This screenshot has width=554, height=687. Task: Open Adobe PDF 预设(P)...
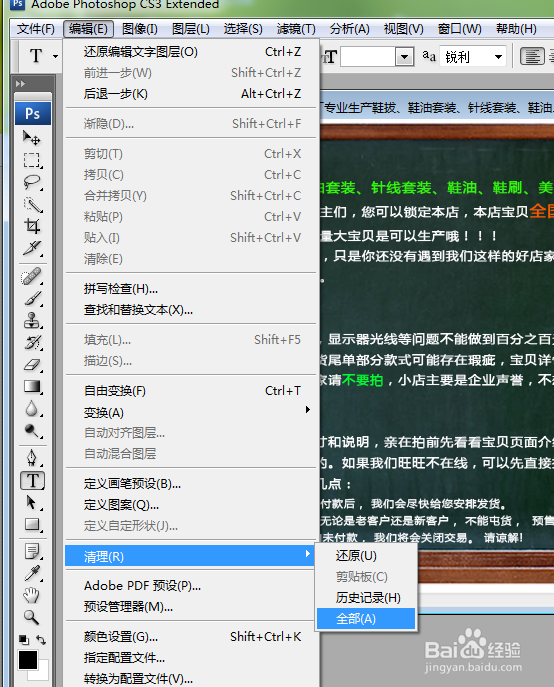191,586
